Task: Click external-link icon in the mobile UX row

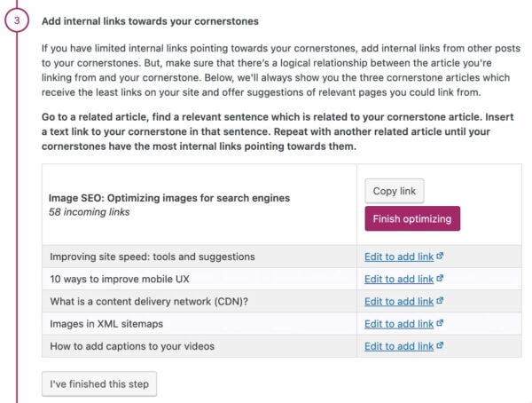Action: (x=440, y=279)
